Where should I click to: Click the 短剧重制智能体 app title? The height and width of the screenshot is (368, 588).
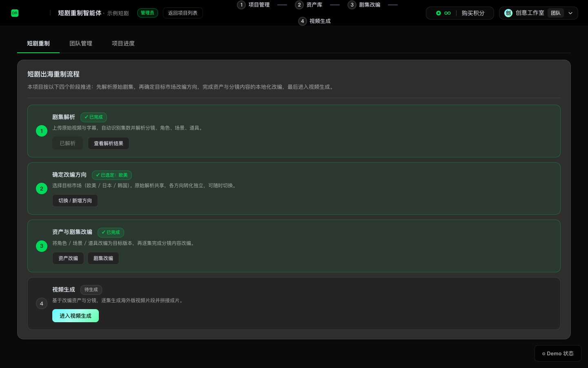coord(80,13)
